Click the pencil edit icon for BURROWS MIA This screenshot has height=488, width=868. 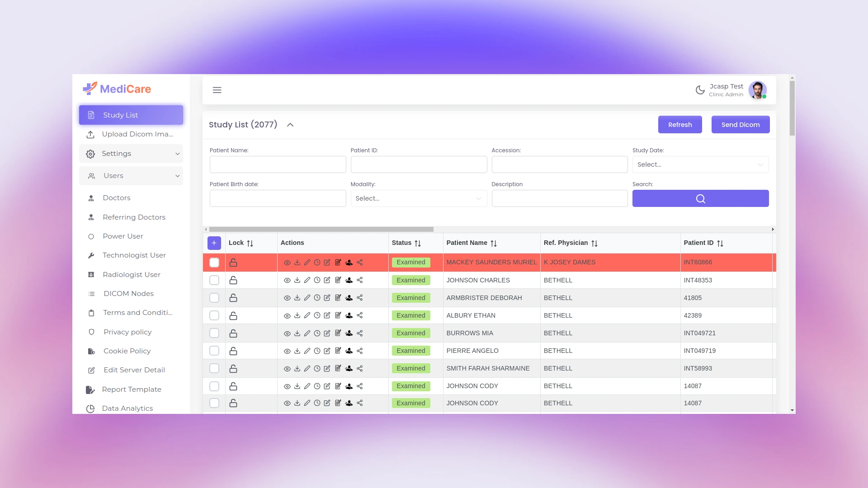point(307,333)
